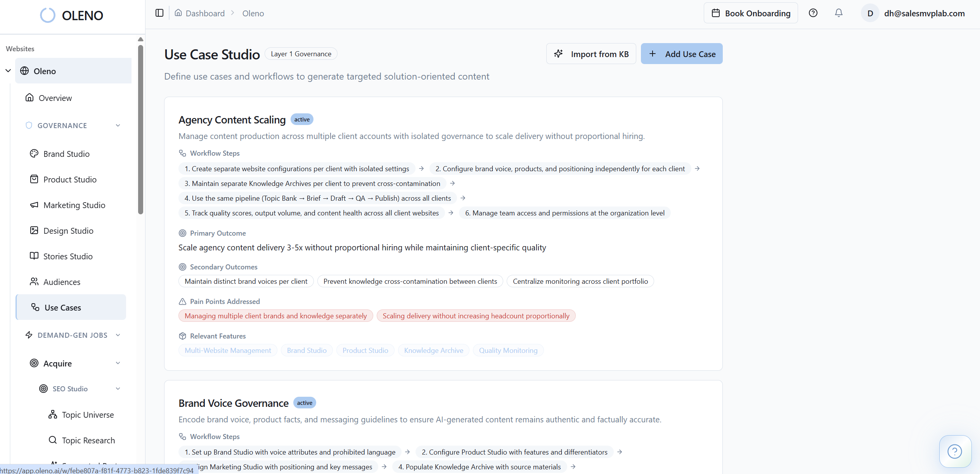The width and height of the screenshot is (980, 474).
Task: Open Design Studio via its image icon
Action: click(34, 230)
